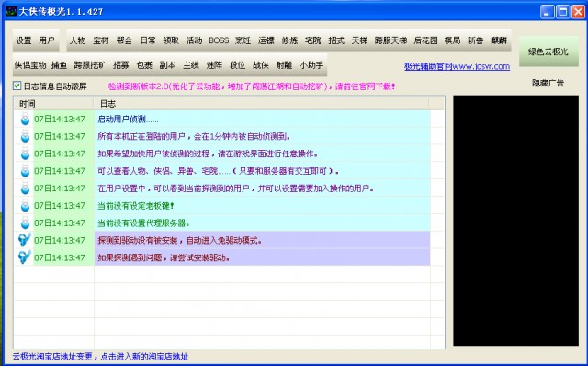Select log text 如果希望加快用户被侦测的过程
The height and width of the screenshot is (366, 588).
(x=153, y=154)
